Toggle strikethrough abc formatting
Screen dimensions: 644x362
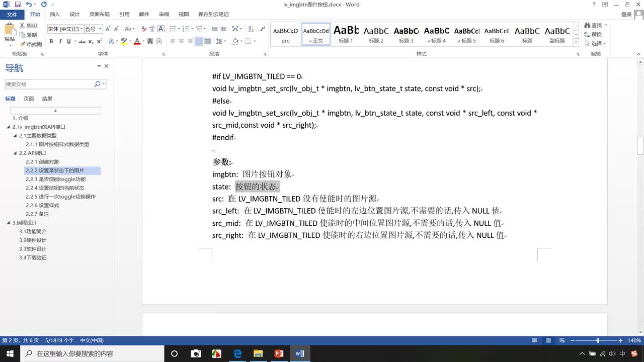(82, 41)
